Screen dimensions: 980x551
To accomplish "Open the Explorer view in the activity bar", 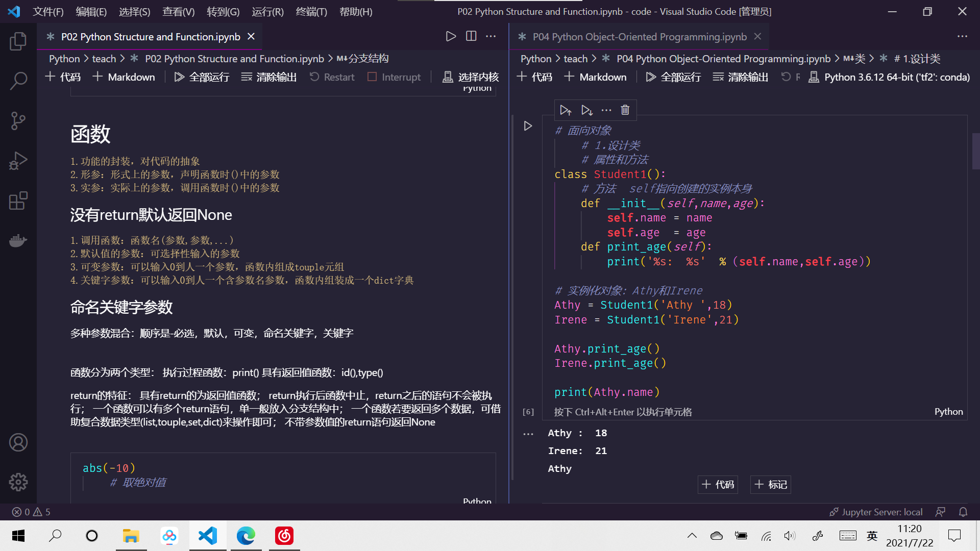I will (18, 41).
